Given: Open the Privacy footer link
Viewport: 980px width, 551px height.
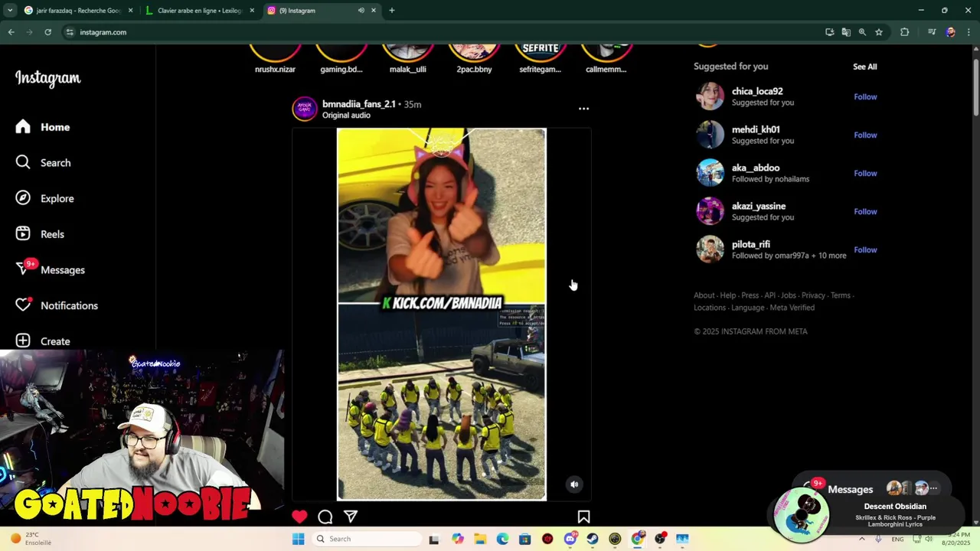Looking at the screenshot, I should 813,295.
